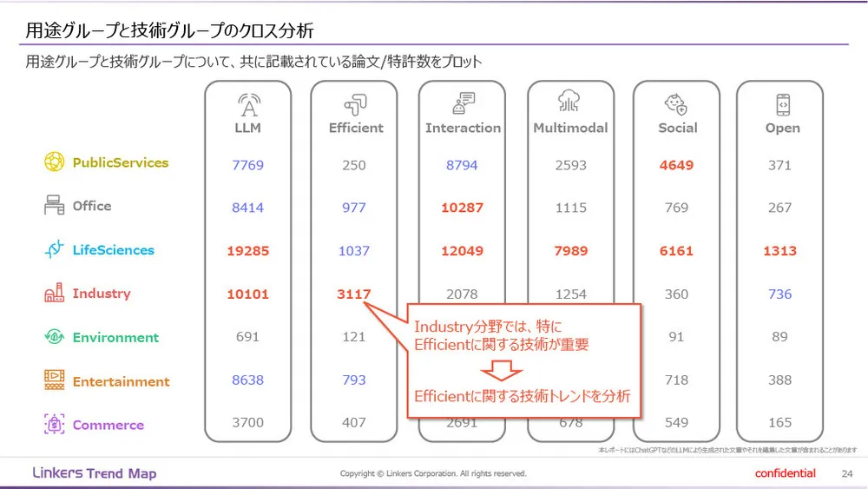Click the Multimodal cloud icon
This screenshot has height=489, width=868.
click(x=569, y=102)
